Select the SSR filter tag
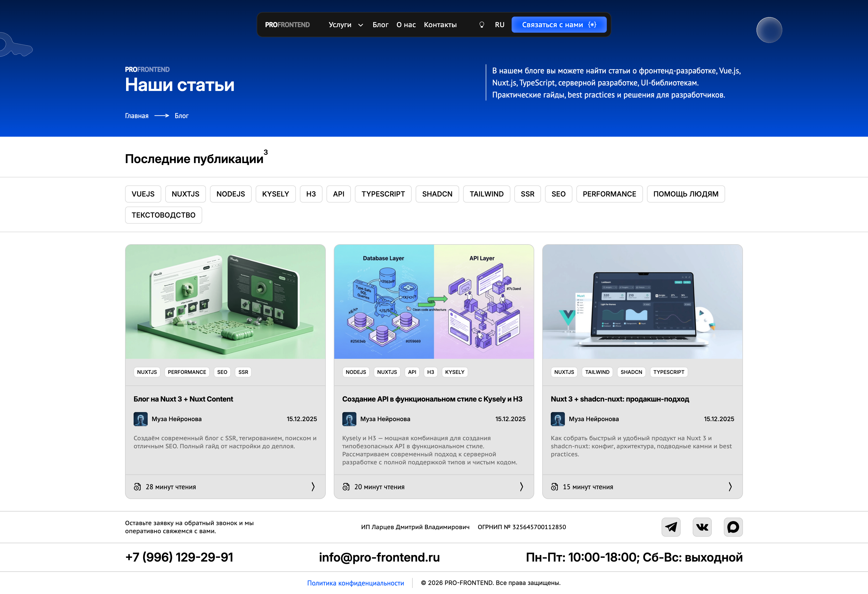Screen dimensions: 868x594 click(527, 194)
